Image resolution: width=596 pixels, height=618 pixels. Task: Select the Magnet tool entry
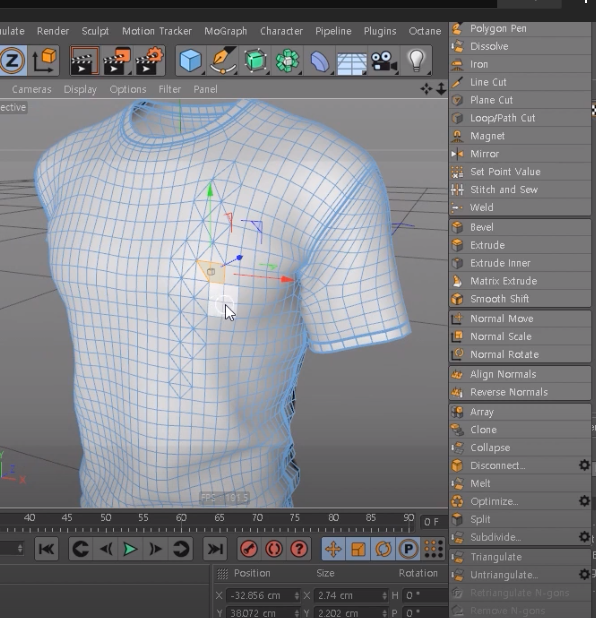pyautogui.click(x=520, y=136)
